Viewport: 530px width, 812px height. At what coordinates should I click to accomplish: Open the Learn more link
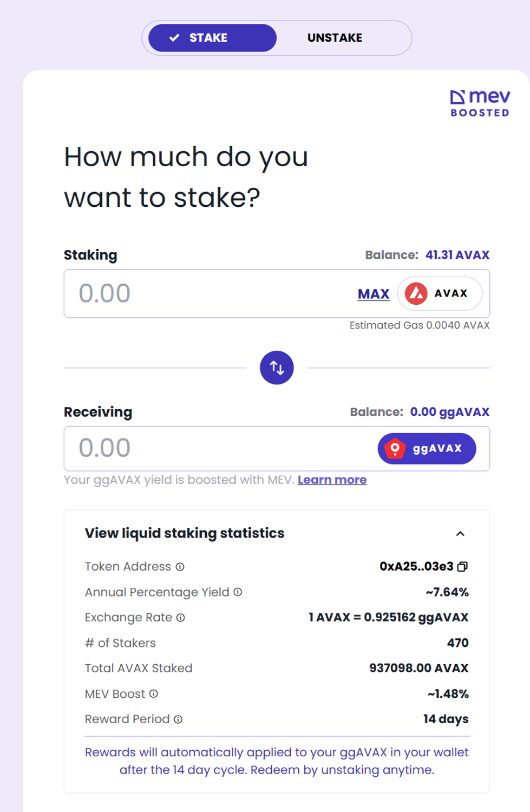[x=332, y=480]
